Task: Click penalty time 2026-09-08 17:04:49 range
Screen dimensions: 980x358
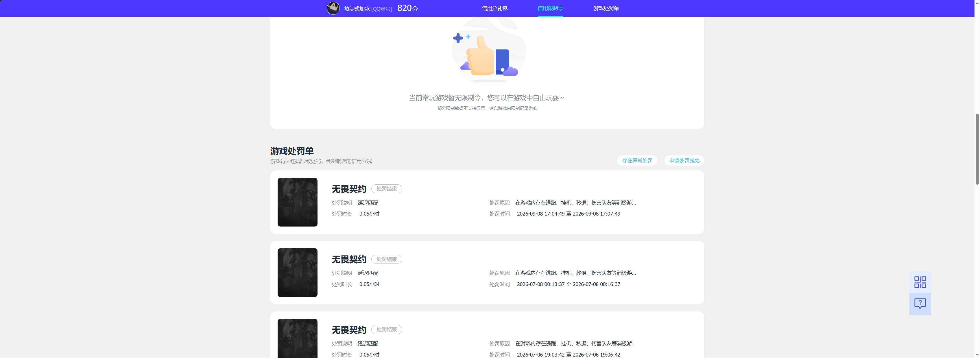Action: click(569, 214)
